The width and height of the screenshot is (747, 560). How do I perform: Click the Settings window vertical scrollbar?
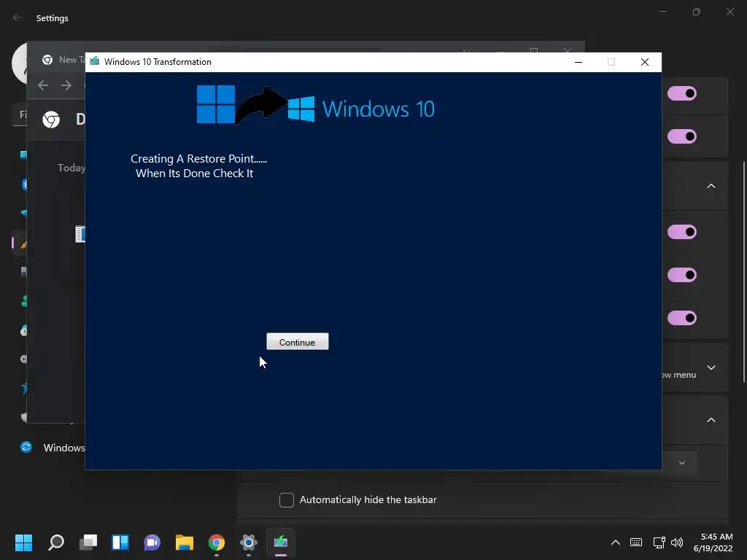(x=744, y=271)
